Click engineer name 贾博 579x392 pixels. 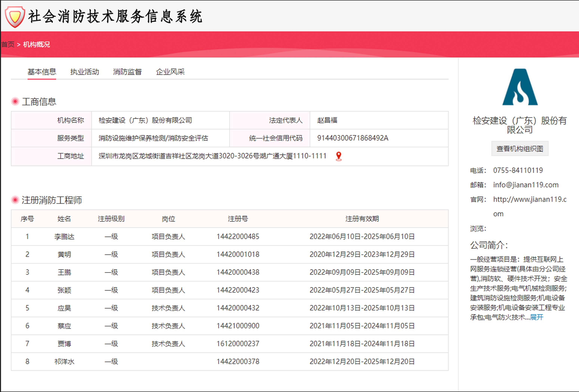tap(64, 344)
